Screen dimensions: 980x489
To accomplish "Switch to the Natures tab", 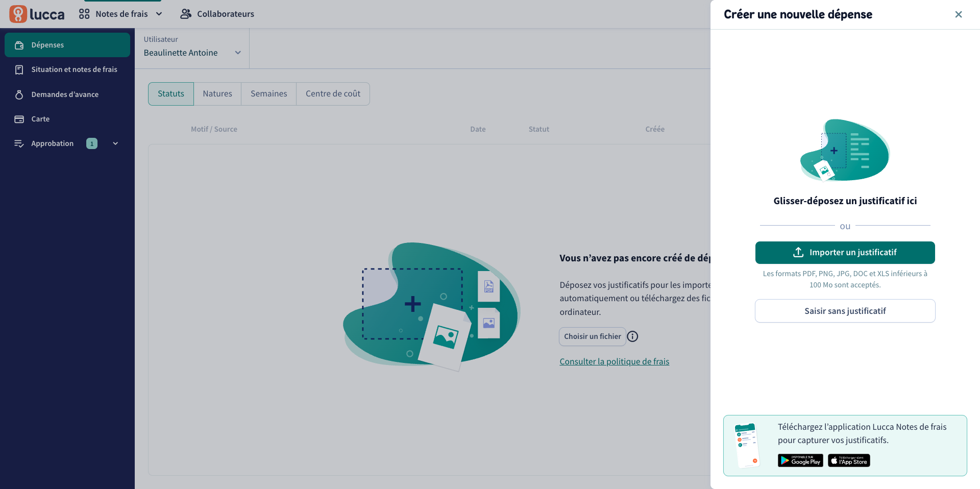I will [217, 94].
